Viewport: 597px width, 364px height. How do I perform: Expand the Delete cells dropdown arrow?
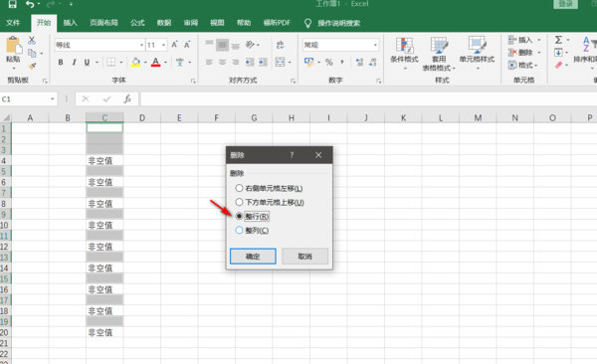pyautogui.click(x=538, y=52)
